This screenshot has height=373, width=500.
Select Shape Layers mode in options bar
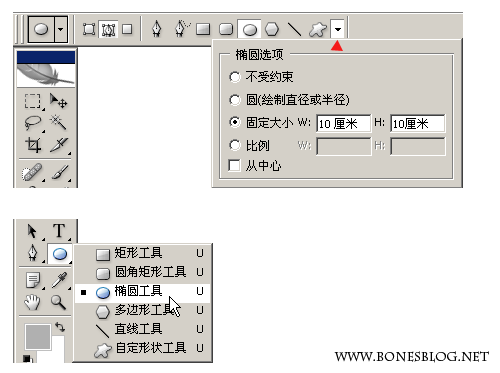(89, 29)
